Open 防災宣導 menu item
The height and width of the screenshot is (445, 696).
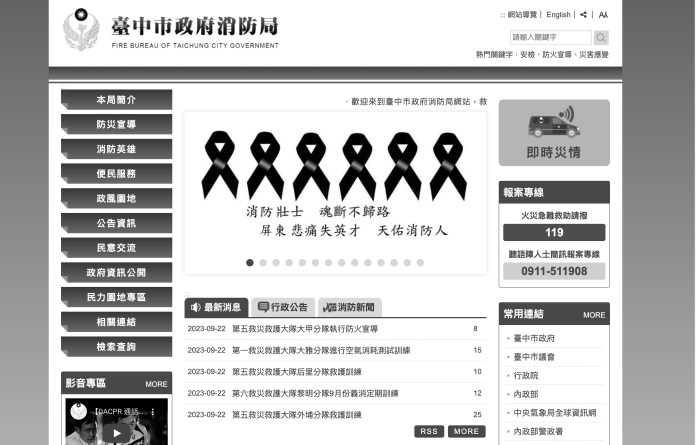tap(116, 124)
